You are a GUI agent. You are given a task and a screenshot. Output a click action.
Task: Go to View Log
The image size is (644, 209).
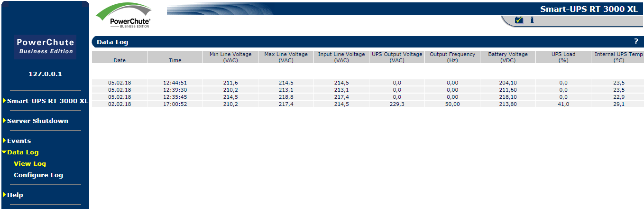(x=30, y=164)
